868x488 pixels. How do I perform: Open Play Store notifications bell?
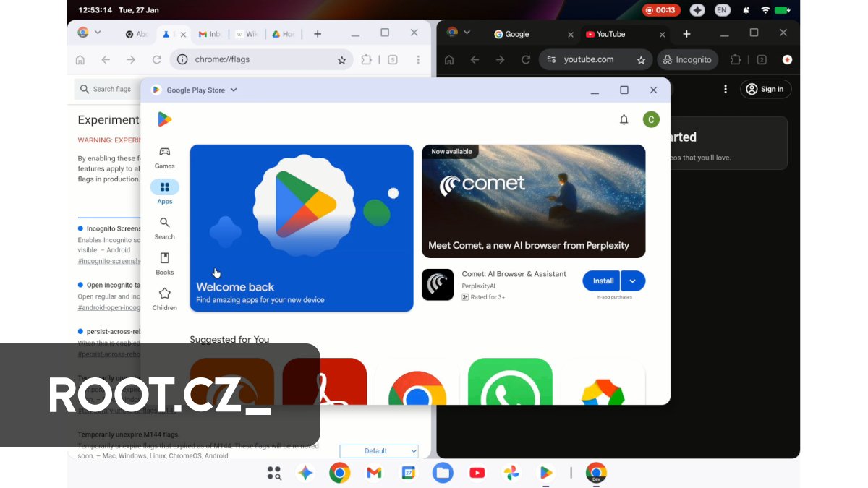[624, 119]
